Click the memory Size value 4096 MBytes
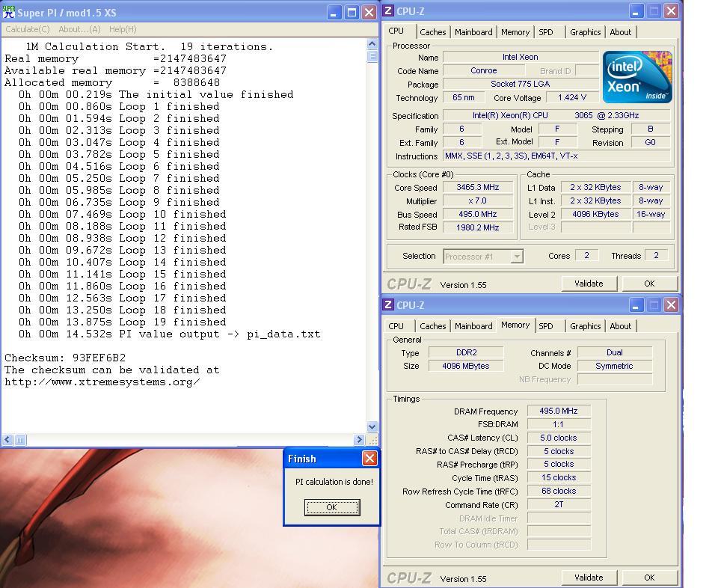This screenshot has width=718, height=588. pos(466,366)
